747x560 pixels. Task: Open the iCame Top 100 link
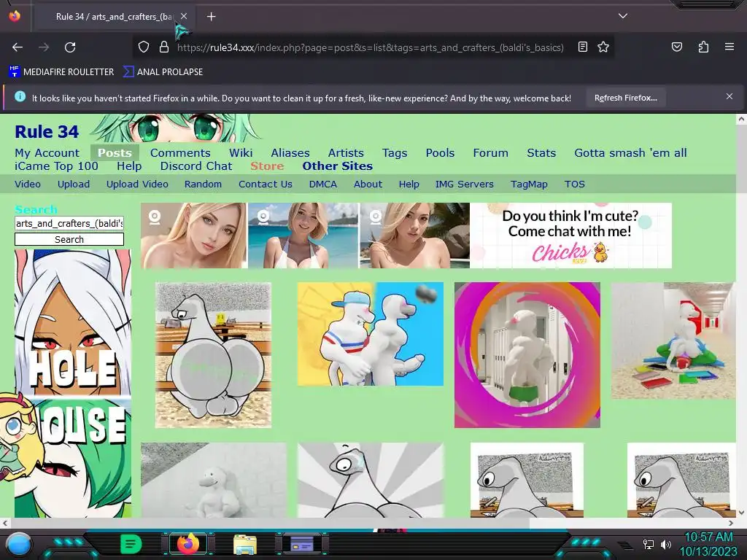[56, 166]
